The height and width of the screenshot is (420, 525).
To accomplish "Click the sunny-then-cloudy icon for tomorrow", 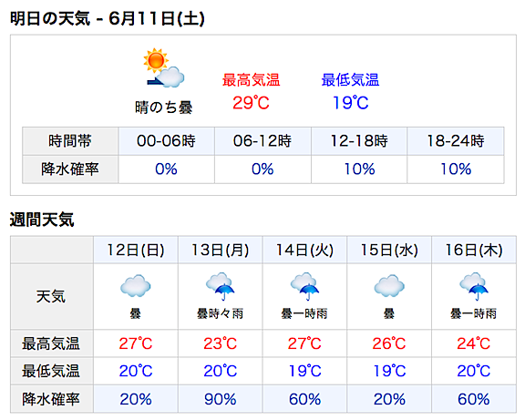I will pos(164,67).
